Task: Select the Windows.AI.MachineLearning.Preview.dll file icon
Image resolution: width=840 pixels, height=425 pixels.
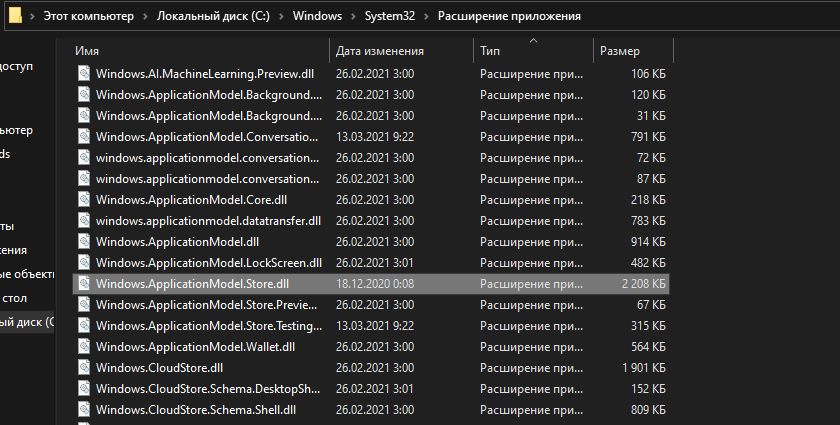Action: point(84,73)
